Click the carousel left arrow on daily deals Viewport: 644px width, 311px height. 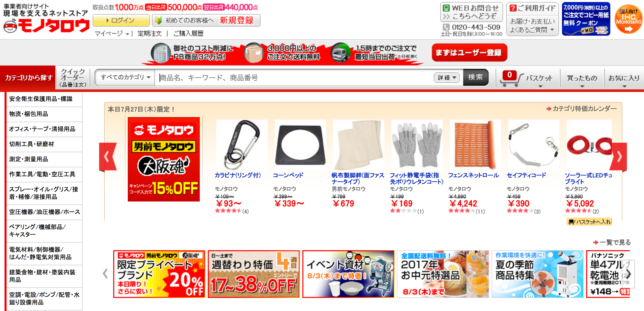click(x=108, y=157)
